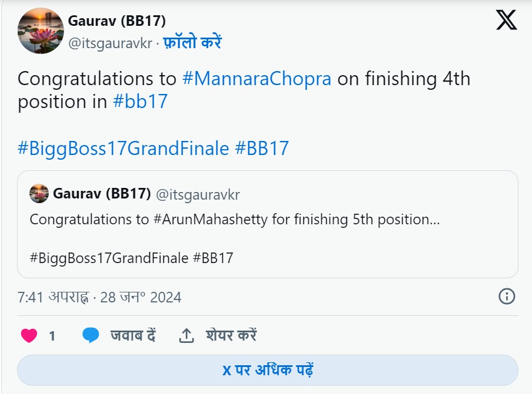Click the like count number 1
Screen dimensions: 532x394
[x=52, y=336]
